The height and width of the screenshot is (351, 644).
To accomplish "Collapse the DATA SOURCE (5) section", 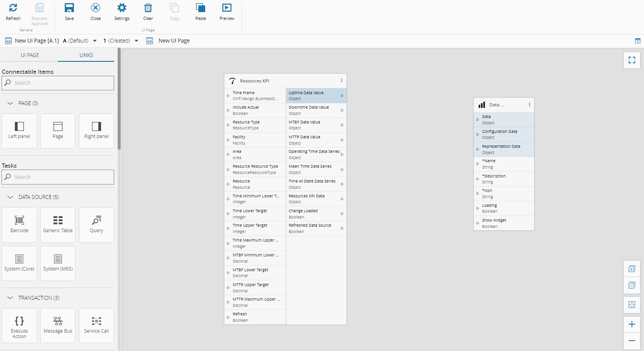I will pyautogui.click(x=11, y=197).
